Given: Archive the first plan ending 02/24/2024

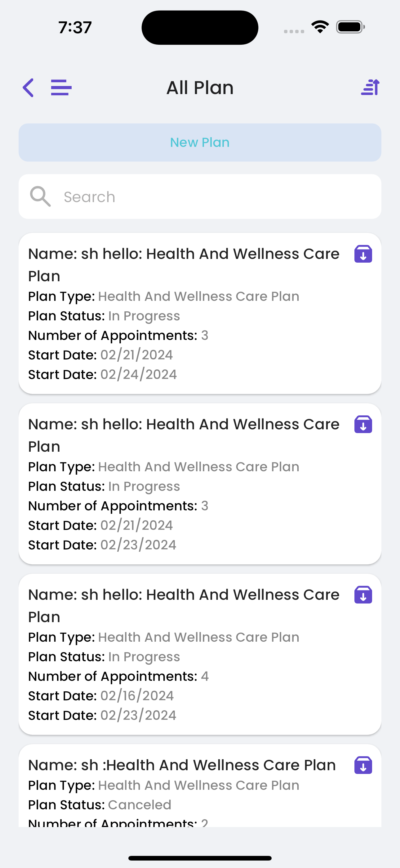Looking at the screenshot, I should click(363, 254).
